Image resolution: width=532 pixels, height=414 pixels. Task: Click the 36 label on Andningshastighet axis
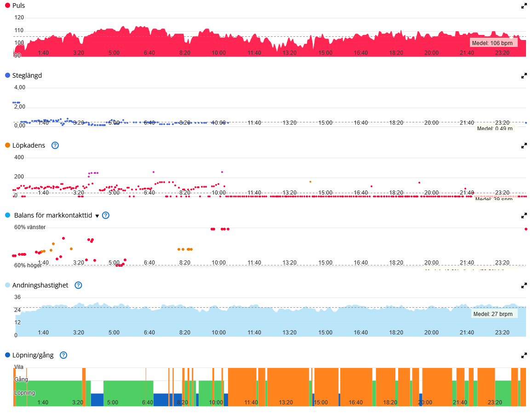[x=17, y=297]
